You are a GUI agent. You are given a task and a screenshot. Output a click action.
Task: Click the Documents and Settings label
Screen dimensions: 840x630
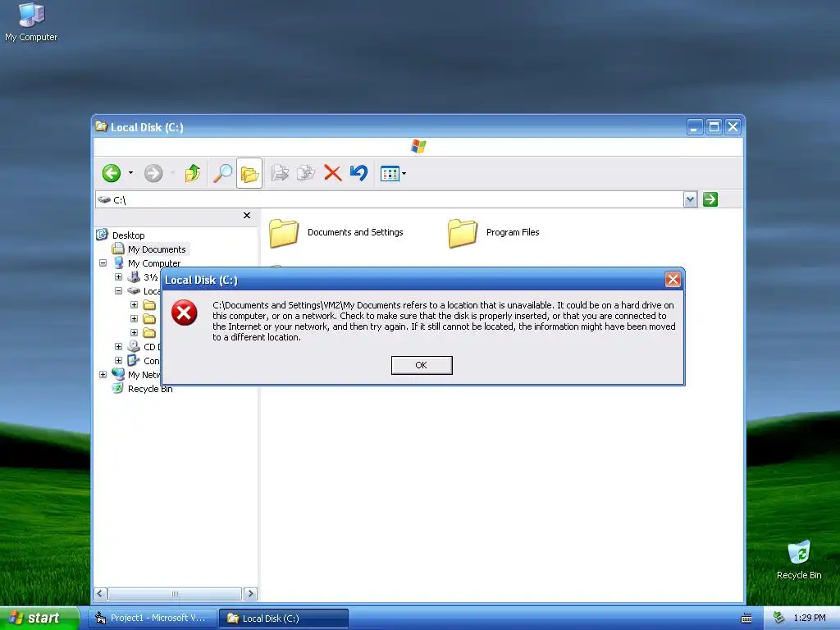tap(355, 232)
